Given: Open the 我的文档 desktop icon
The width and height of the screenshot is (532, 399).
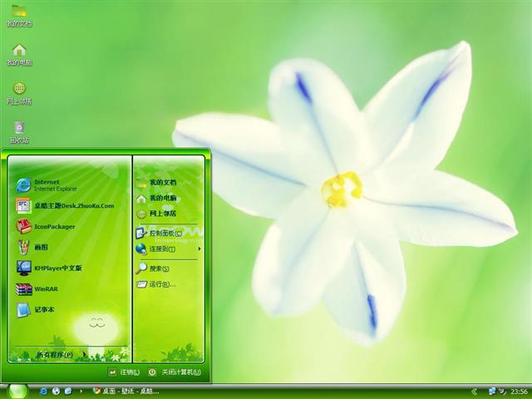Looking at the screenshot, I should click(x=19, y=15).
